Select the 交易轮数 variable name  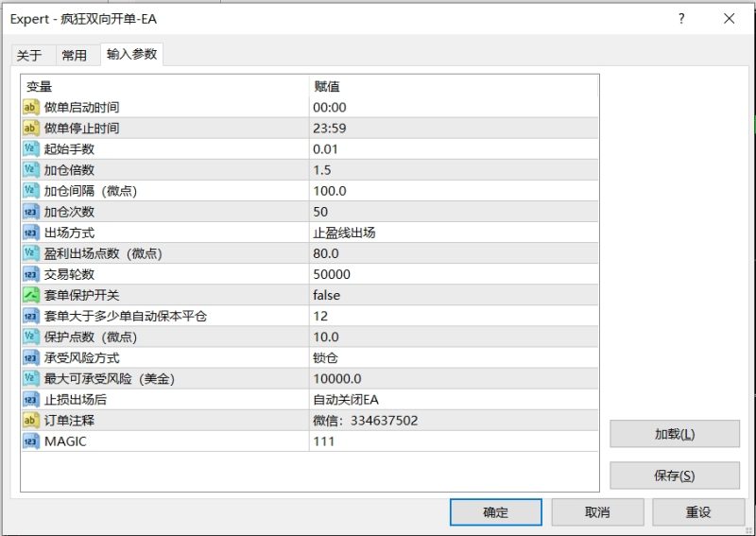pyautogui.click(x=69, y=274)
